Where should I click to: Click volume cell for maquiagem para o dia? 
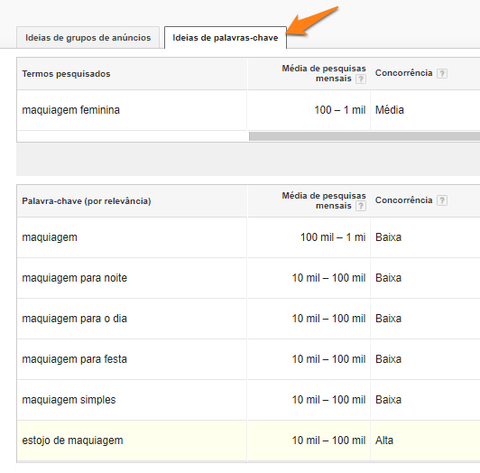[x=329, y=319]
